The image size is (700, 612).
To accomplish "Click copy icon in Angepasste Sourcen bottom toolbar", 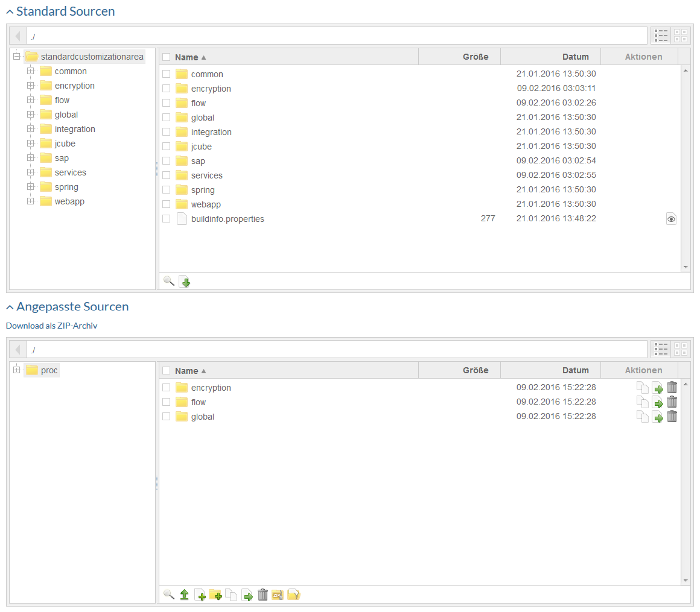I will [231, 595].
